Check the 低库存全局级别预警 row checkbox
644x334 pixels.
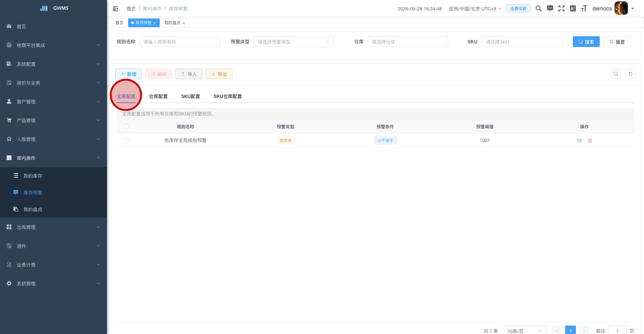click(126, 140)
